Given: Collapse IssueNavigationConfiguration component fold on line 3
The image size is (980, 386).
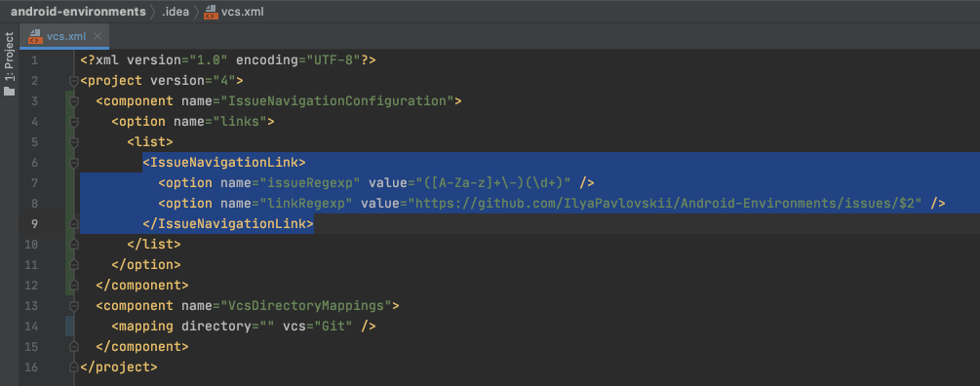Looking at the screenshot, I should click(x=74, y=101).
